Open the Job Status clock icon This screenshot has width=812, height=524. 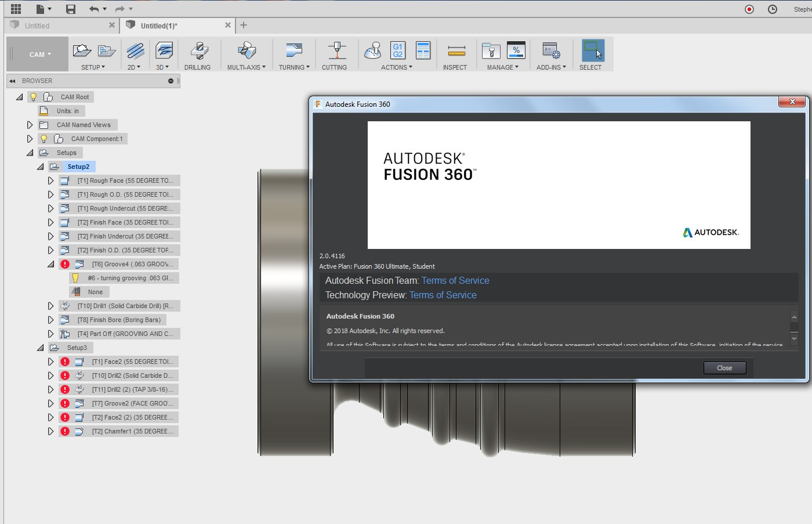click(x=772, y=9)
